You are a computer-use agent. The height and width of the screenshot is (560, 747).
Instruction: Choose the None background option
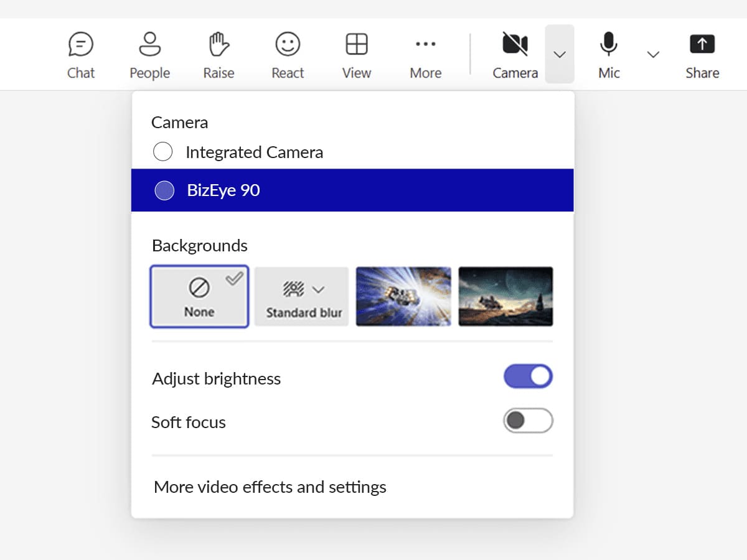(x=199, y=297)
